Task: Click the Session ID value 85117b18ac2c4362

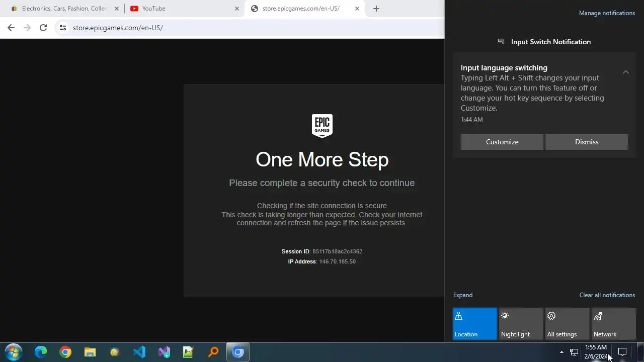Action: [337, 251]
